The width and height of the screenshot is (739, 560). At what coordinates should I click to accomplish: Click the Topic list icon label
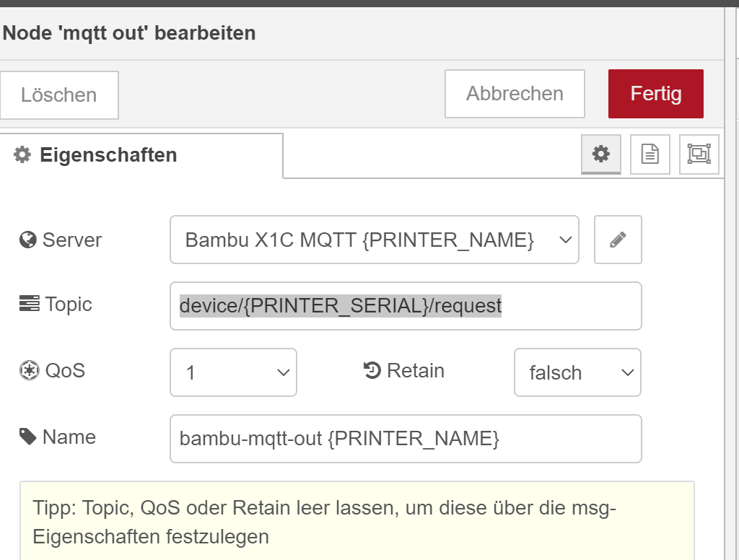coord(29,304)
